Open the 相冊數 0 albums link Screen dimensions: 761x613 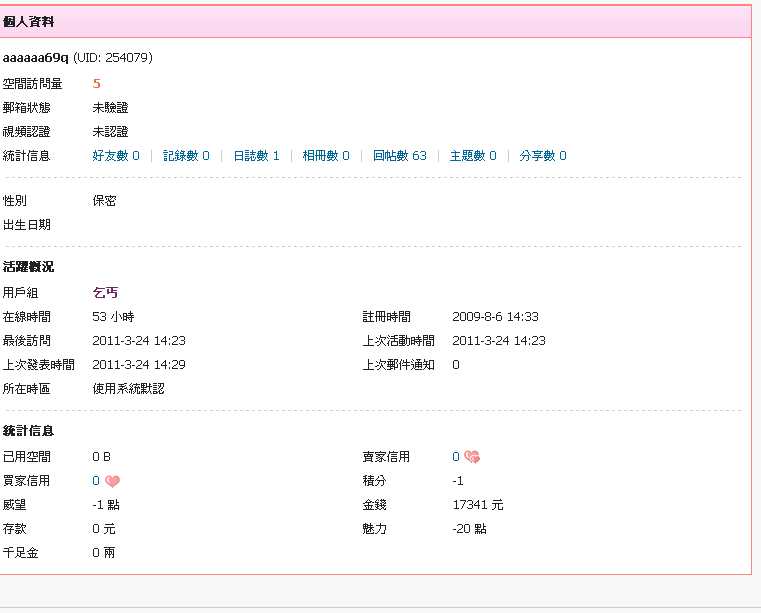tap(326, 156)
